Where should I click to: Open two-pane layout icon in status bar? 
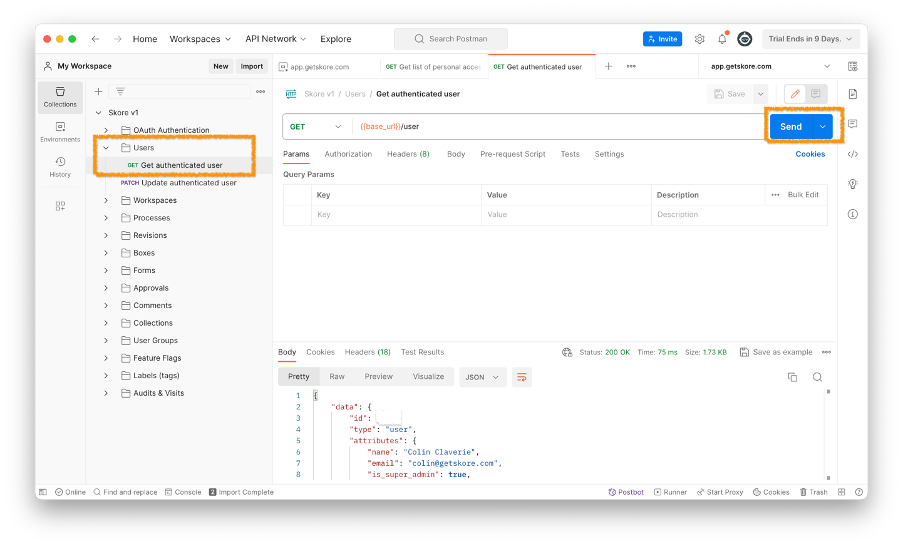click(x=842, y=492)
